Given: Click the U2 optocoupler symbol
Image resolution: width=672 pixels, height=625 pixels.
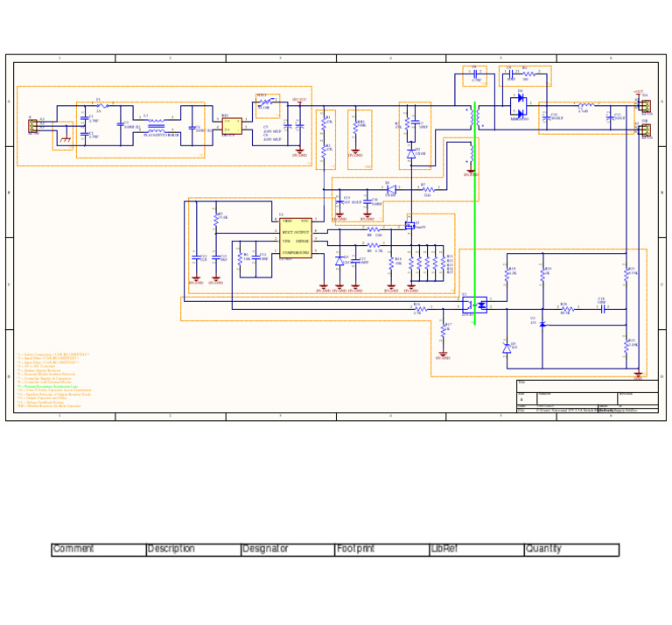Looking at the screenshot, I should pos(475,305).
